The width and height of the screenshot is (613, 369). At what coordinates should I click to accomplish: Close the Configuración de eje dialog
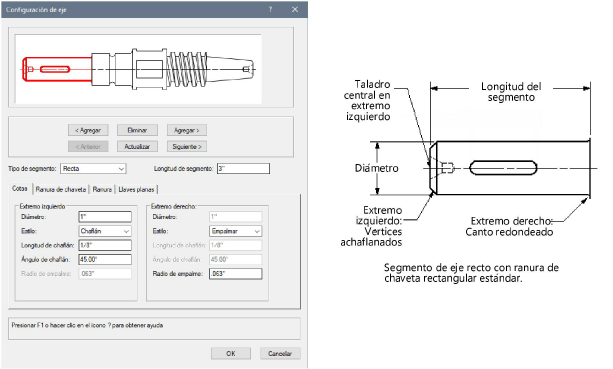[295, 9]
